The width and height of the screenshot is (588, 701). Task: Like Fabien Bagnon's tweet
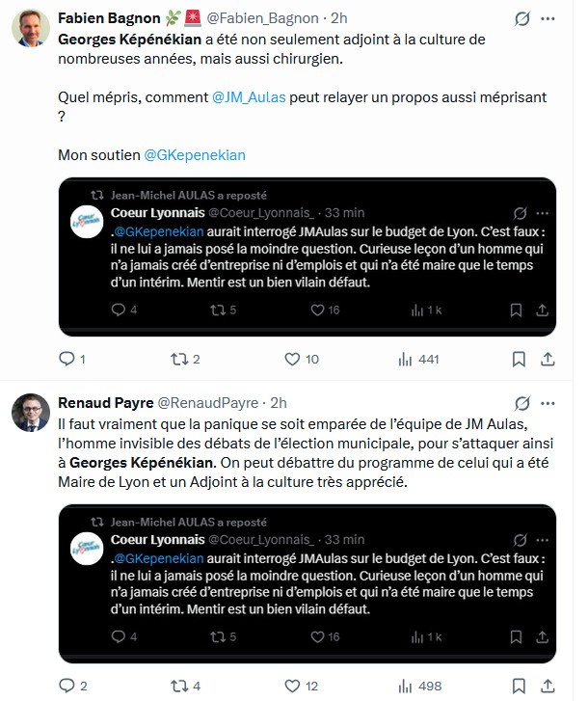(x=292, y=359)
